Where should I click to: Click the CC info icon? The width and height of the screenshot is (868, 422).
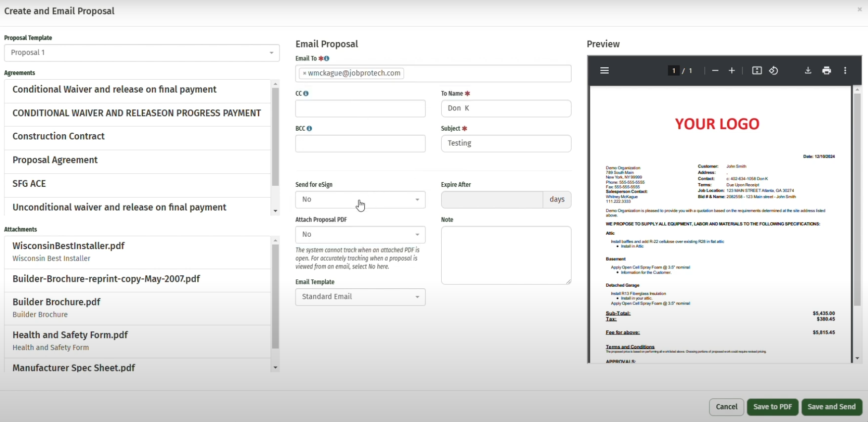306,94
